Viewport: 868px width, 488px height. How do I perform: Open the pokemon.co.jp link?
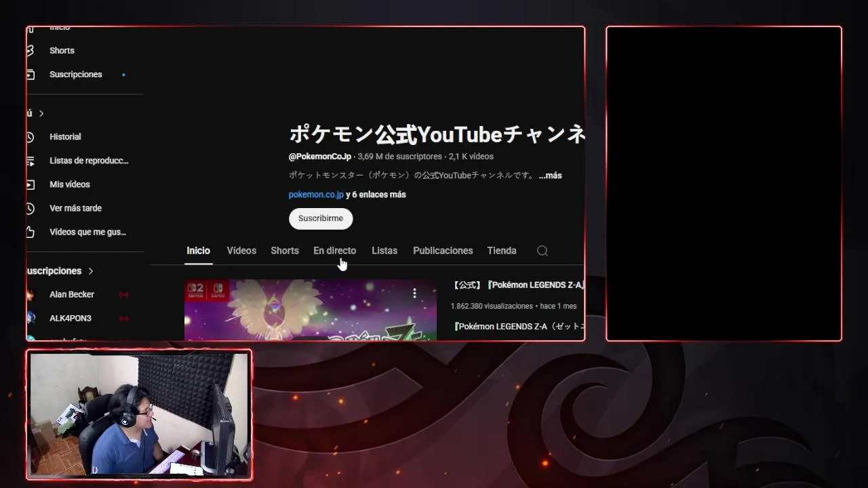[x=316, y=195]
